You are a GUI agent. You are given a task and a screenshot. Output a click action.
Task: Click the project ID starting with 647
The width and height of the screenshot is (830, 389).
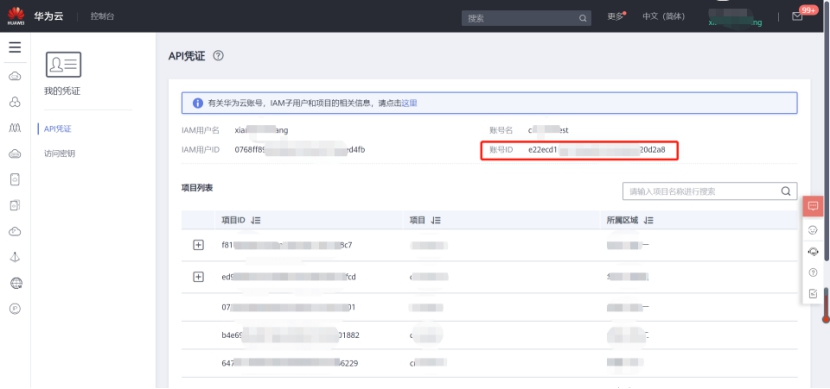pos(291,363)
